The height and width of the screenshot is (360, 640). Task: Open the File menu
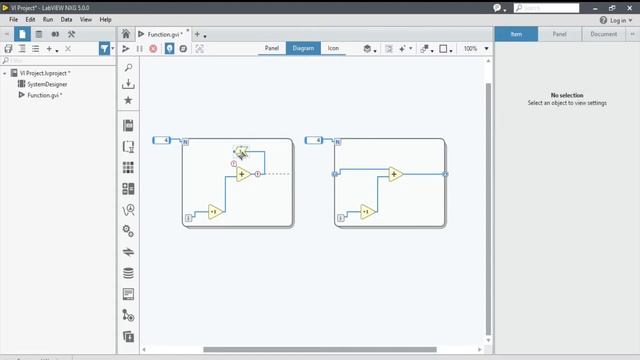click(13, 20)
